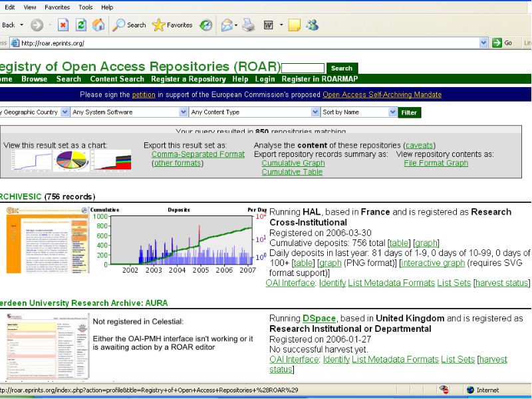View result set as stacked area chart thumbnail

point(111,160)
